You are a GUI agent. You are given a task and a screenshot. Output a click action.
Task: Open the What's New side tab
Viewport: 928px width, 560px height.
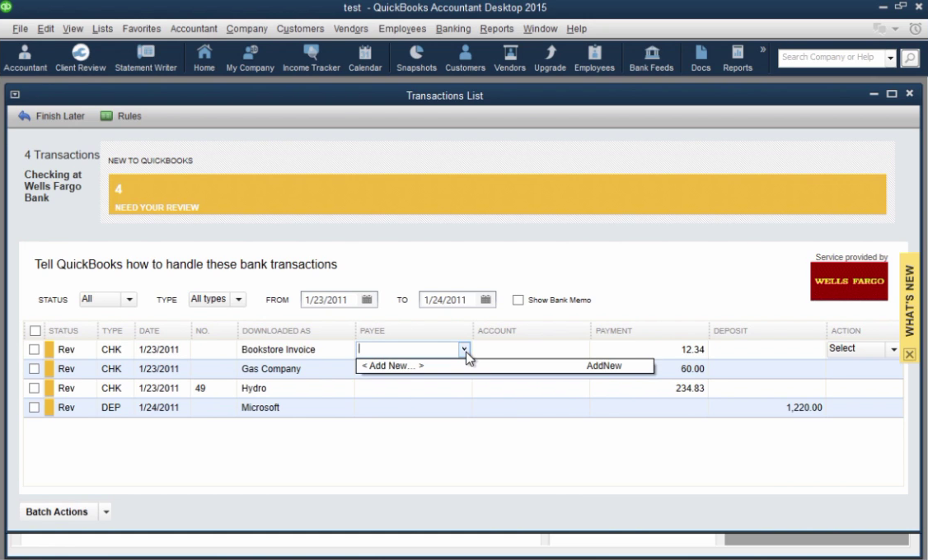910,301
